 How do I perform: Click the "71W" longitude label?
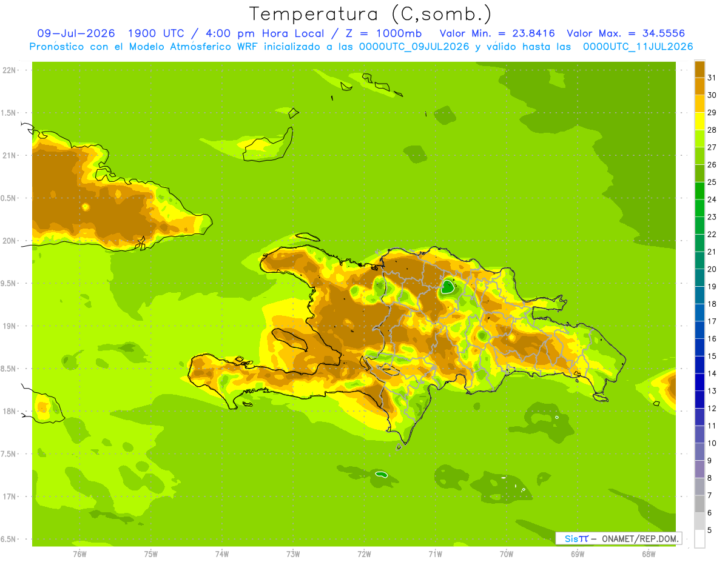click(435, 554)
